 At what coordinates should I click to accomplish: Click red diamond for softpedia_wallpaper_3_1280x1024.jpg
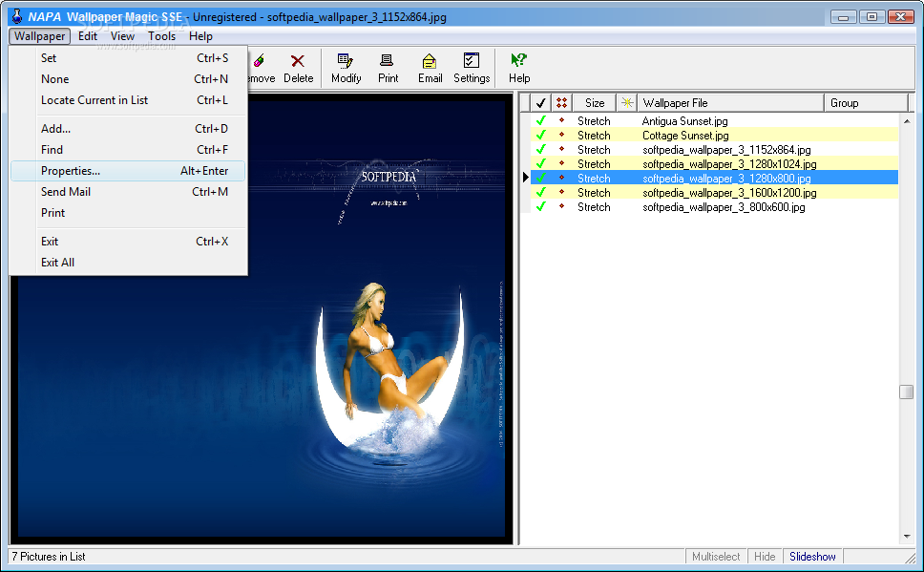point(561,162)
